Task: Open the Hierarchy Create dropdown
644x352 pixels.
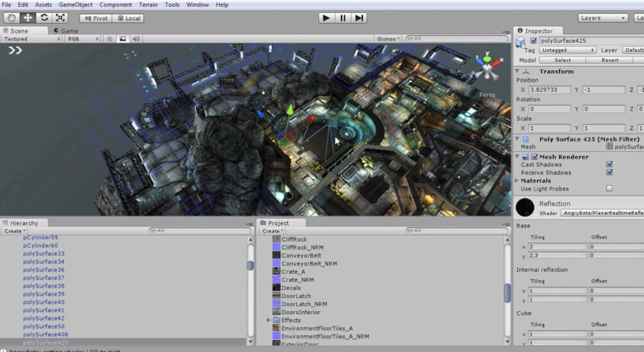Action: click(15, 231)
